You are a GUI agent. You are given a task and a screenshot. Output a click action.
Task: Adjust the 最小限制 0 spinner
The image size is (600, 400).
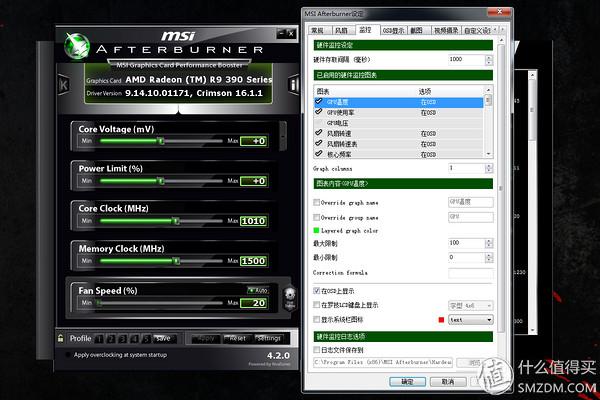(489, 258)
